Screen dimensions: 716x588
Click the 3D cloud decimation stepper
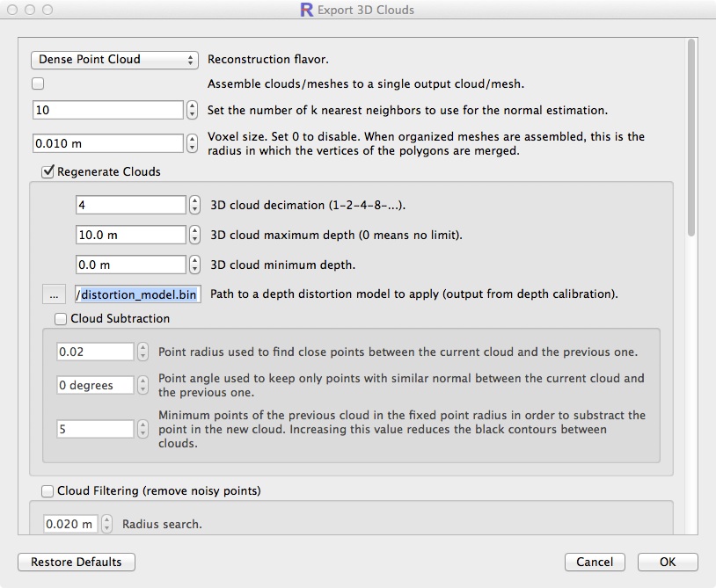coord(193,206)
